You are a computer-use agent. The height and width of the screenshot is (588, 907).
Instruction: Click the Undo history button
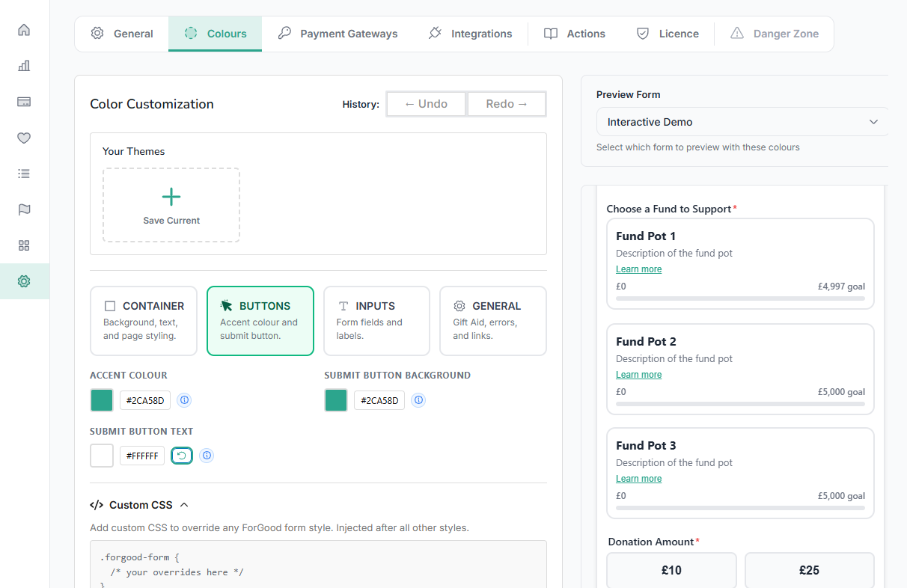(426, 104)
